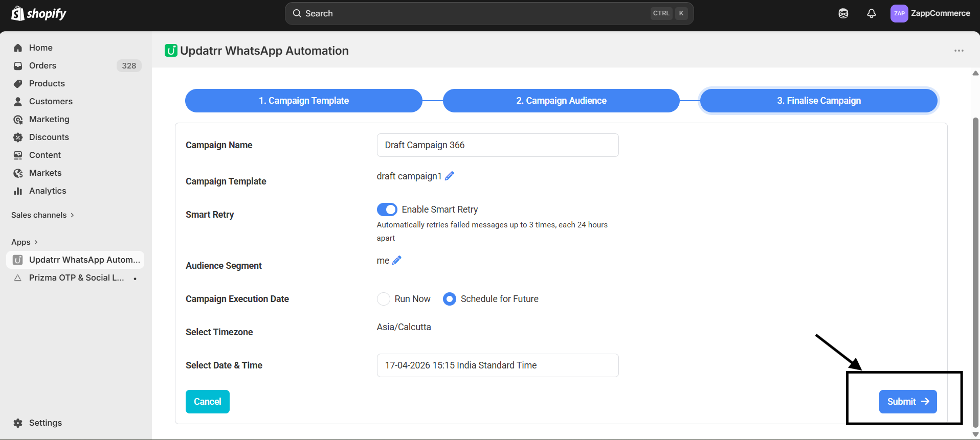
Task: Select the Run Now option
Action: [384, 299]
